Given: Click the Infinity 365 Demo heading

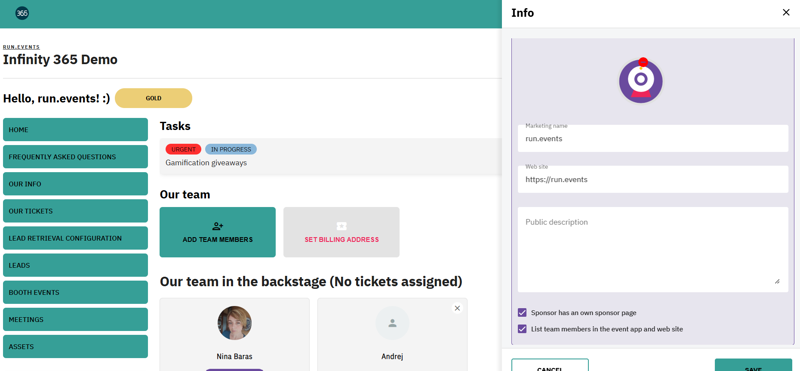Looking at the screenshot, I should (60, 60).
